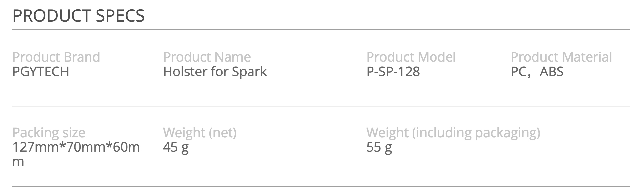Click the 55 g packaged weight value
This screenshot has height=191, width=644.
point(379,147)
